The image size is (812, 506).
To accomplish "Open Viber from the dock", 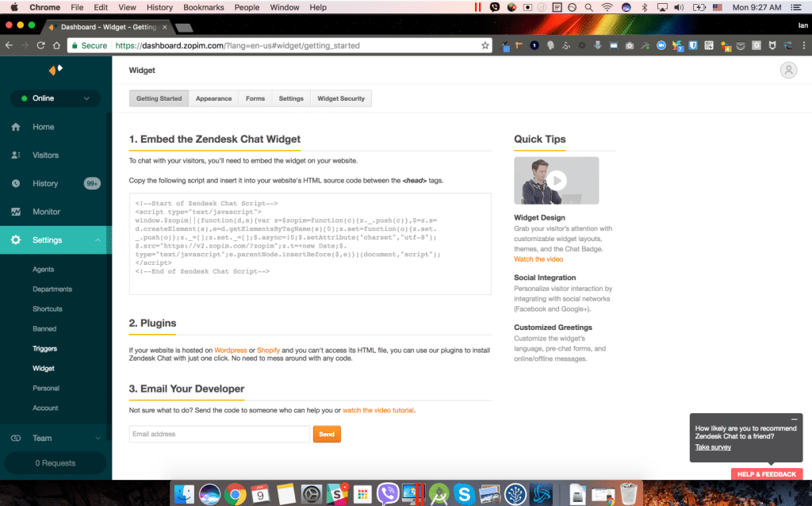I will pos(387,494).
